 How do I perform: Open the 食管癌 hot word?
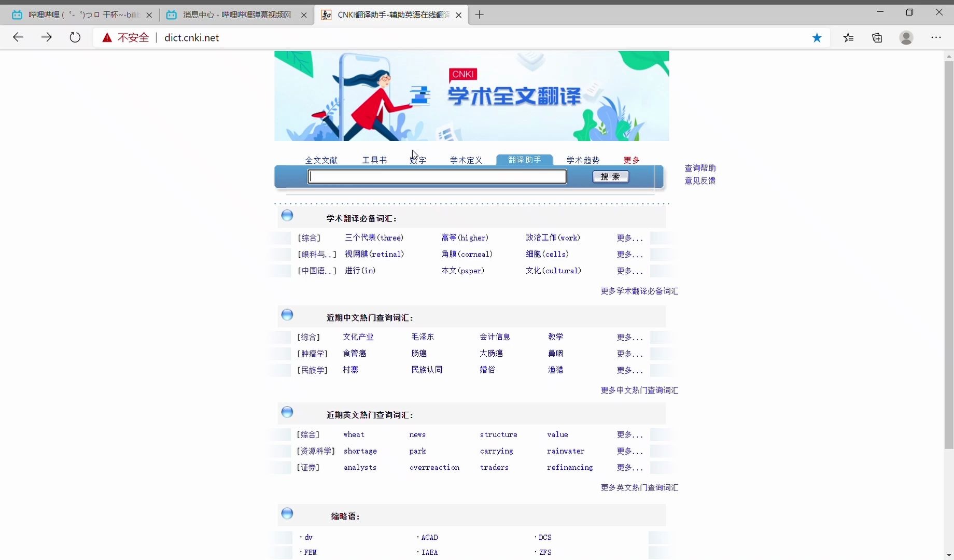click(x=355, y=354)
